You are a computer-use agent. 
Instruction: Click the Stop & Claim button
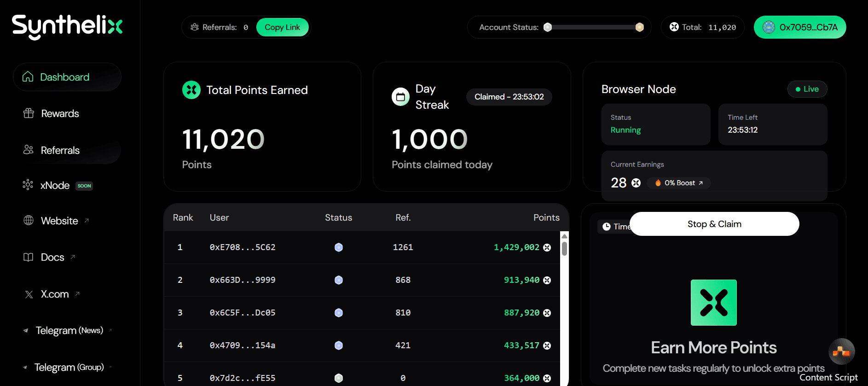coord(714,224)
